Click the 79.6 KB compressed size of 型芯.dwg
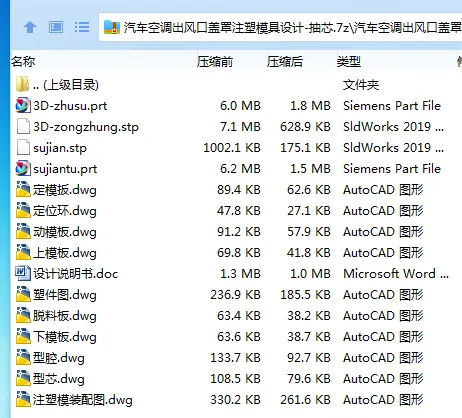 [x=309, y=379]
